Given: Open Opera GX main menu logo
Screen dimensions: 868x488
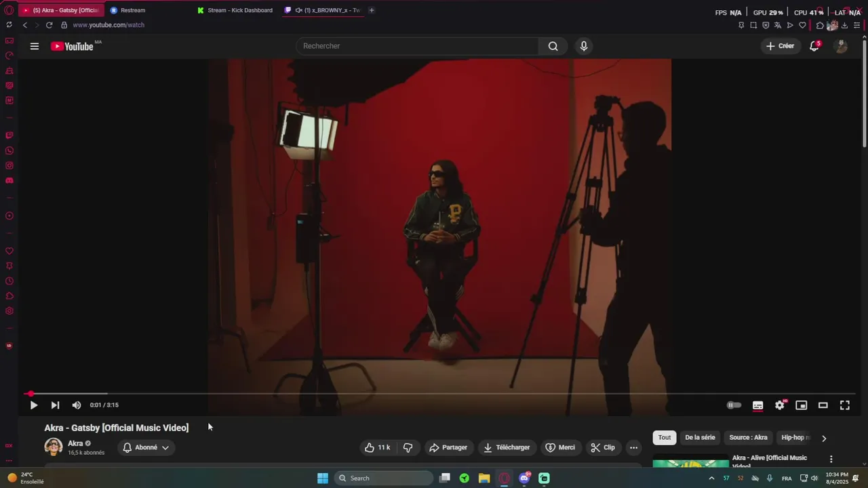Looking at the screenshot, I should (x=9, y=10).
